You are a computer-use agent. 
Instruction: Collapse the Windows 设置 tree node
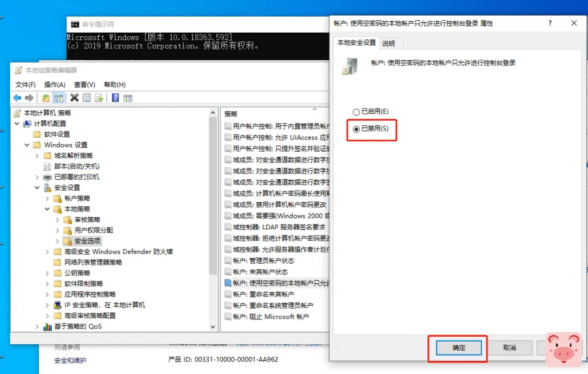point(26,145)
